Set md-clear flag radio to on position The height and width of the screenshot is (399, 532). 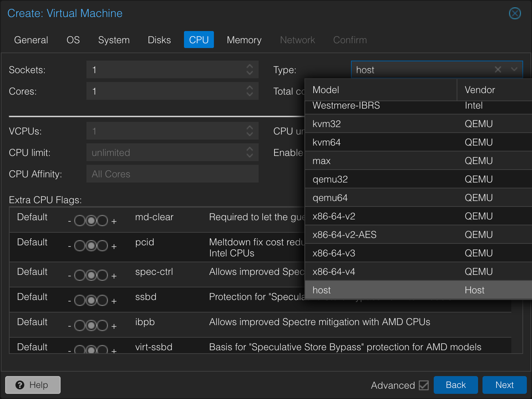102,221
